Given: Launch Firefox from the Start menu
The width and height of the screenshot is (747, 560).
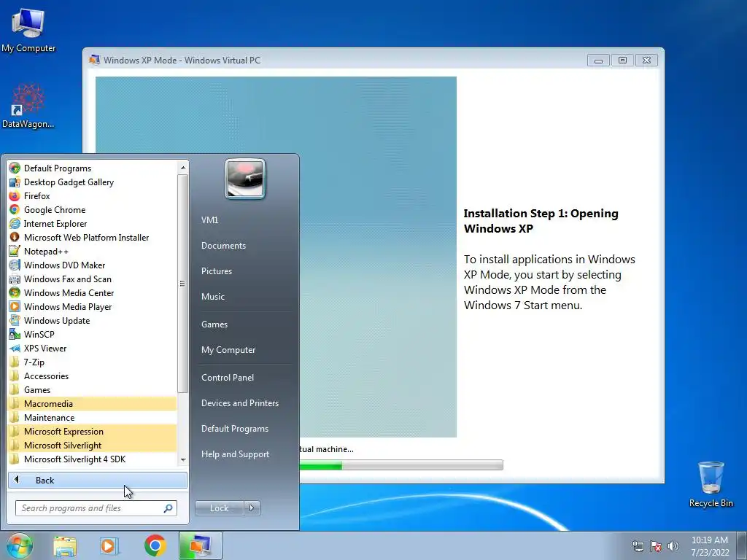Looking at the screenshot, I should coord(93,195).
